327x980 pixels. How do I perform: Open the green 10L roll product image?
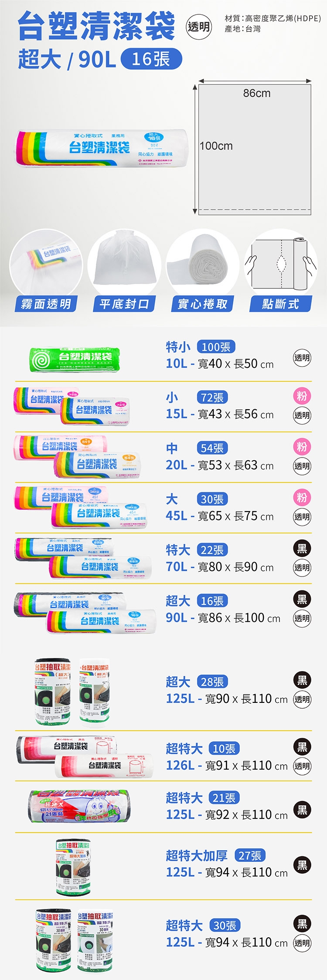(x=71, y=359)
